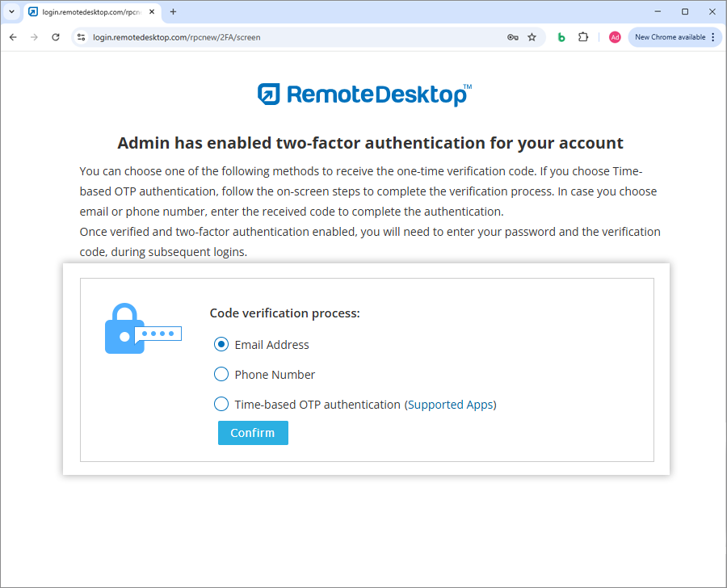Open the password manager key icon
The width and height of the screenshot is (727, 588).
coord(512,37)
